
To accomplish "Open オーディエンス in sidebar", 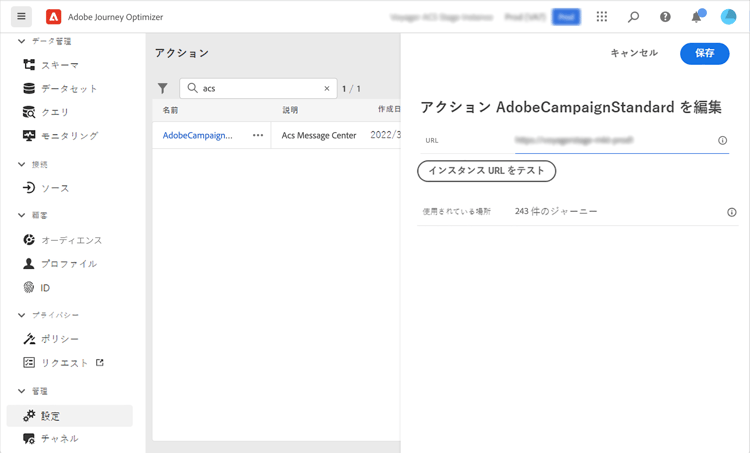I will click(x=71, y=240).
